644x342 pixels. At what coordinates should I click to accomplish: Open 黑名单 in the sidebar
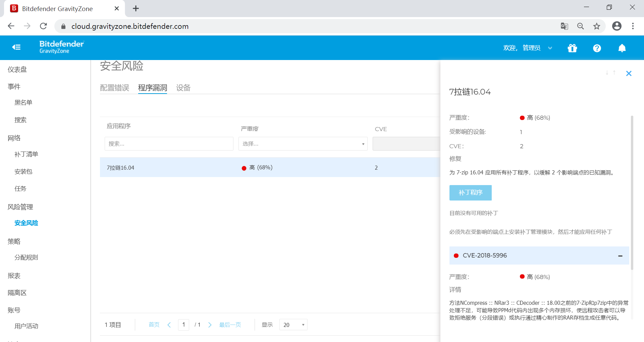(23, 103)
